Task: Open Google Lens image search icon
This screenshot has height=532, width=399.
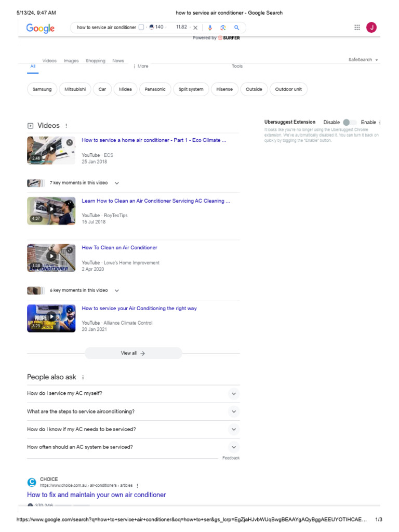Action: tap(223, 28)
